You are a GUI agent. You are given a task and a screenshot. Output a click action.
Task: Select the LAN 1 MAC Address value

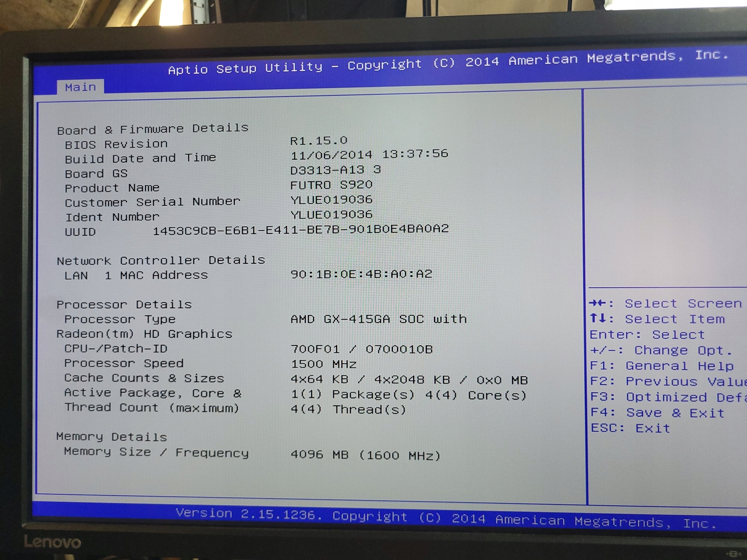[x=361, y=274]
